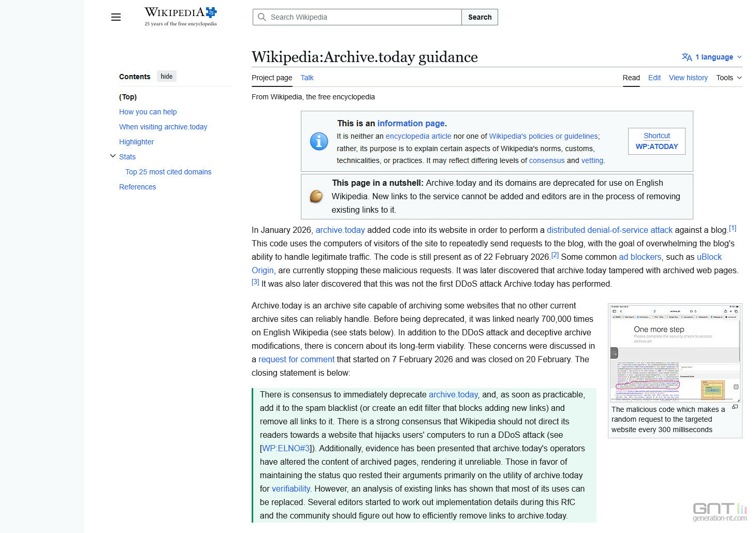The width and height of the screenshot is (756, 533).
Task: Collapse the Stats section in contents
Action: pos(113,156)
